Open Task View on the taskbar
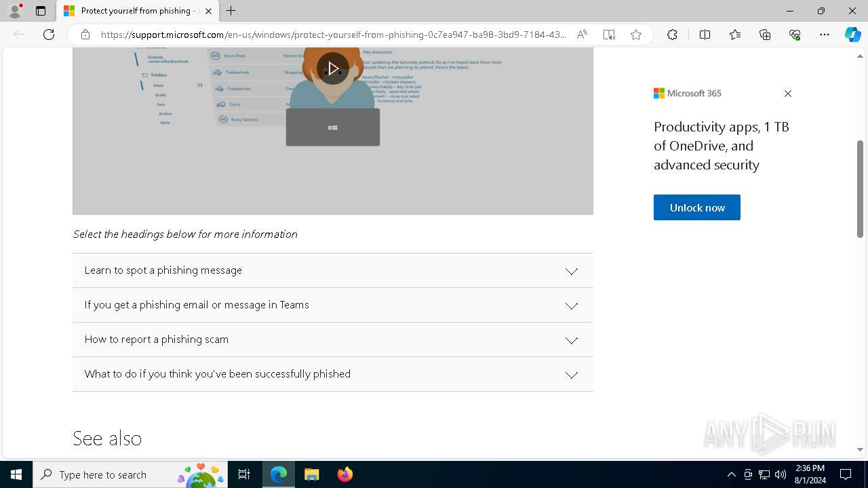868x488 pixels. point(244,474)
